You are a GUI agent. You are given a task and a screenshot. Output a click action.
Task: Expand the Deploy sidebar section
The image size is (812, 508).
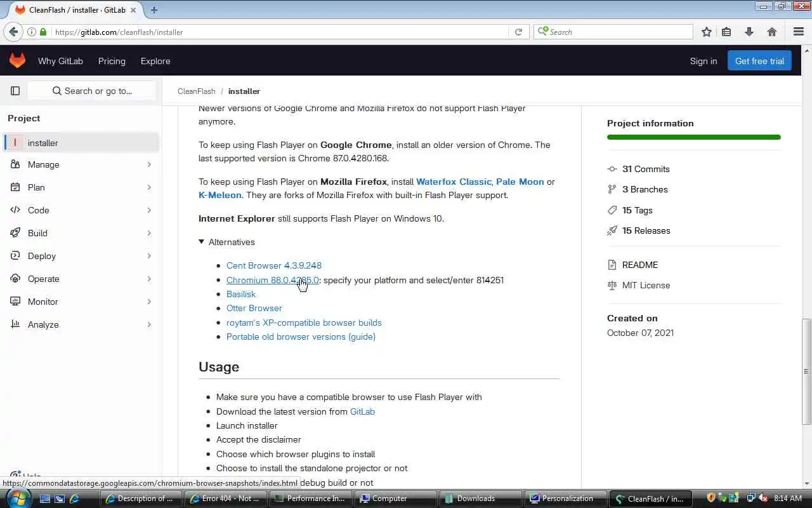coord(81,256)
